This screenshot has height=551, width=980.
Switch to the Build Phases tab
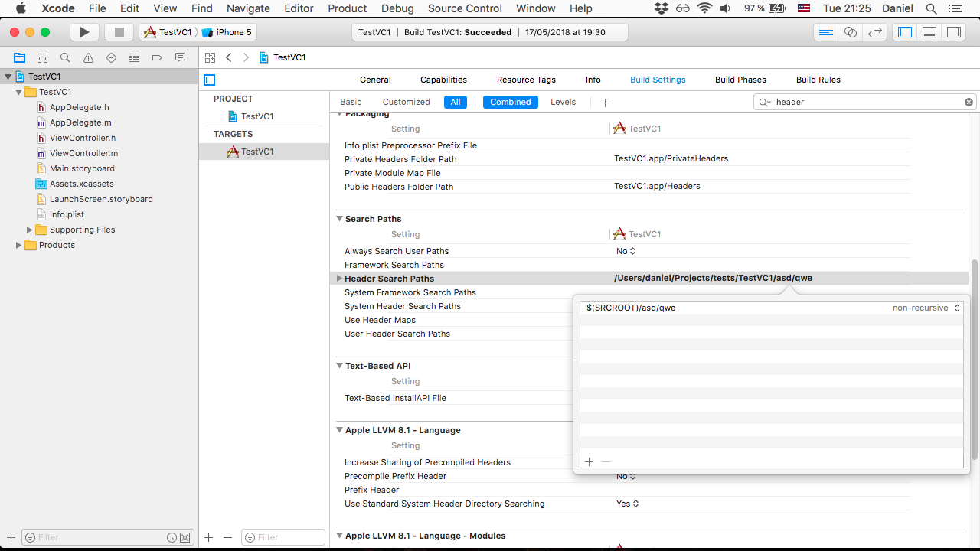point(740,80)
